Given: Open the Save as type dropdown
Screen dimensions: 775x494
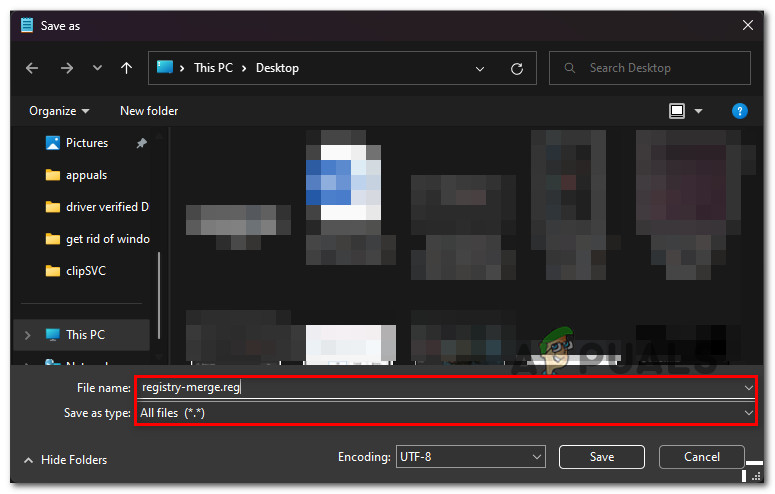Looking at the screenshot, I should (x=446, y=412).
